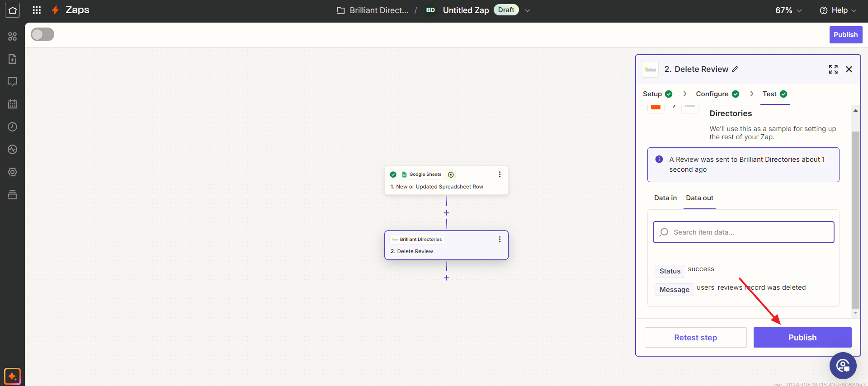Image resolution: width=868 pixels, height=386 pixels.
Task: Open the versions stack sidebar icon
Action: 13,195
